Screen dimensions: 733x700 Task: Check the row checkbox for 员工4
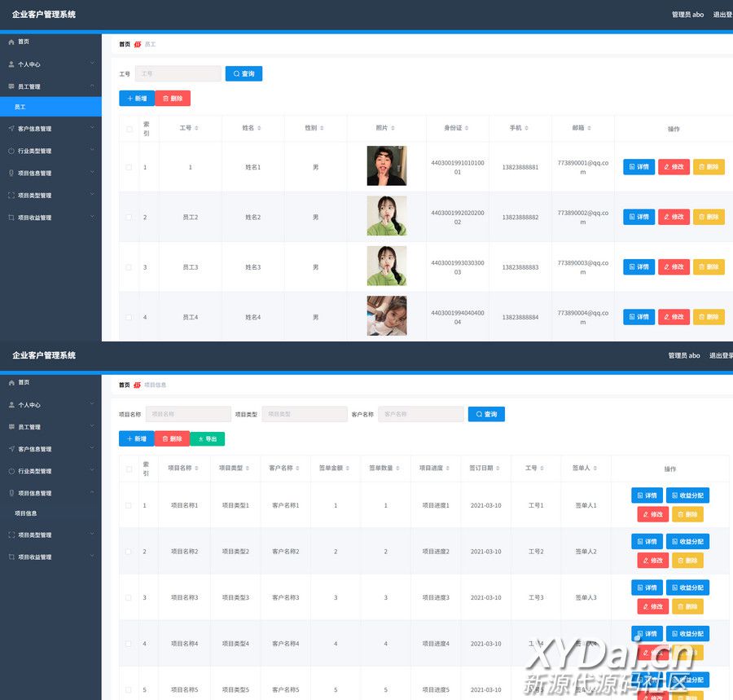click(x=129, y=317)
